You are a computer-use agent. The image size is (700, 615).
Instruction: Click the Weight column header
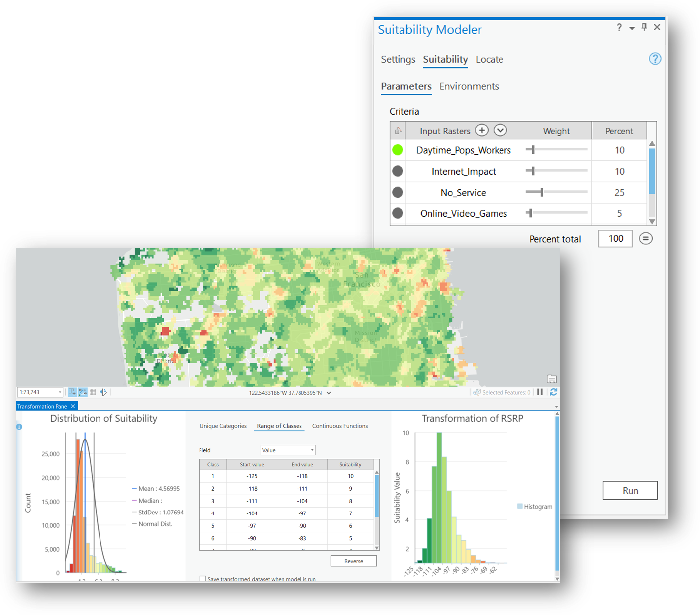[x=556, y=131]
